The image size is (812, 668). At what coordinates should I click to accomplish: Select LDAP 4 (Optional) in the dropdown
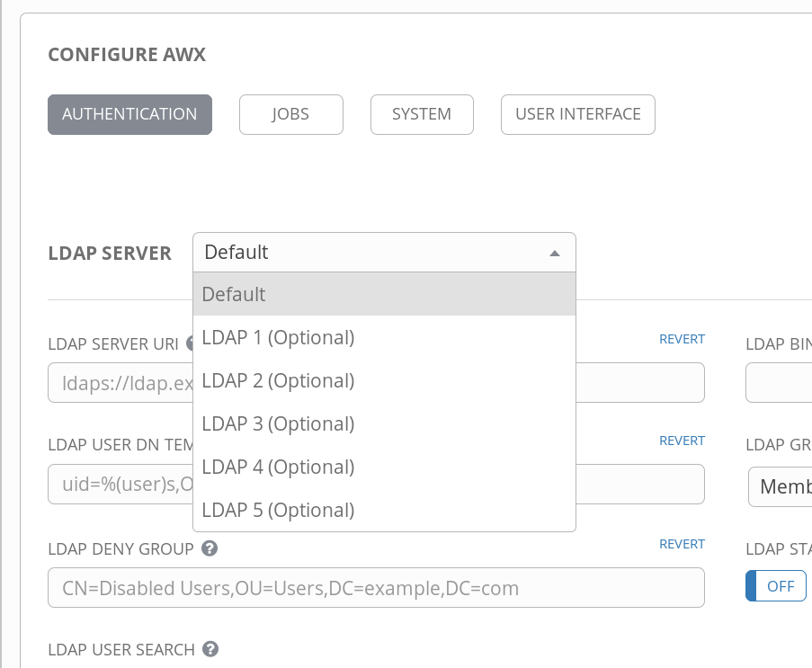click(277, 467)
